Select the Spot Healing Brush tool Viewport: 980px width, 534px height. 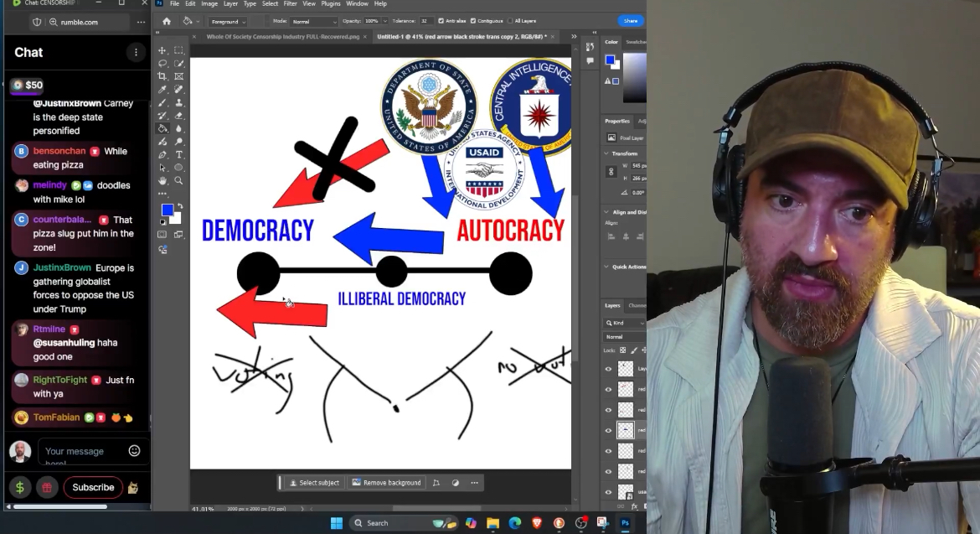click(178, 90)
